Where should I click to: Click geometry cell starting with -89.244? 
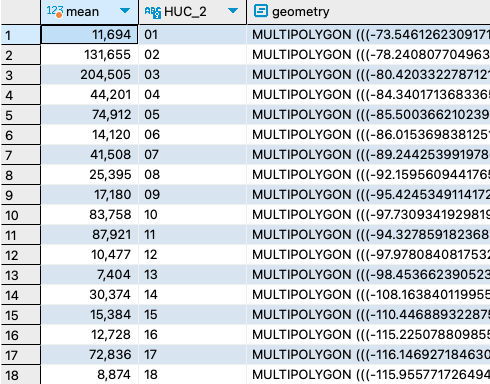pyautogui.click(x=369, y=155)
